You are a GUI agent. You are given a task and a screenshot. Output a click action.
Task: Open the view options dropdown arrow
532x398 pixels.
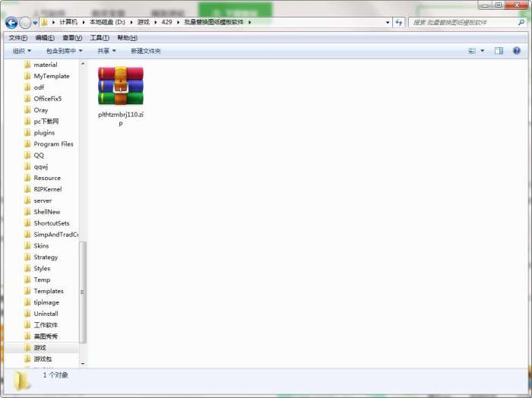(482, 51)
